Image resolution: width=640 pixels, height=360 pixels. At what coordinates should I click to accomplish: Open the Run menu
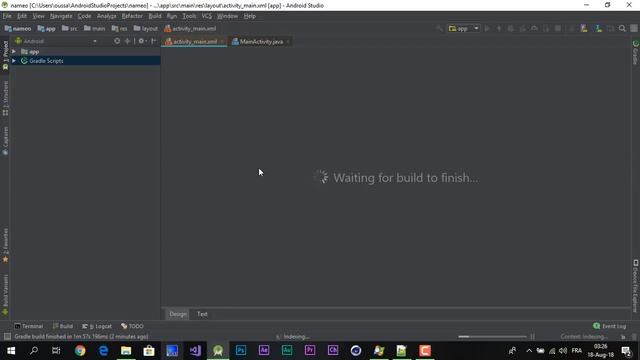172,16
